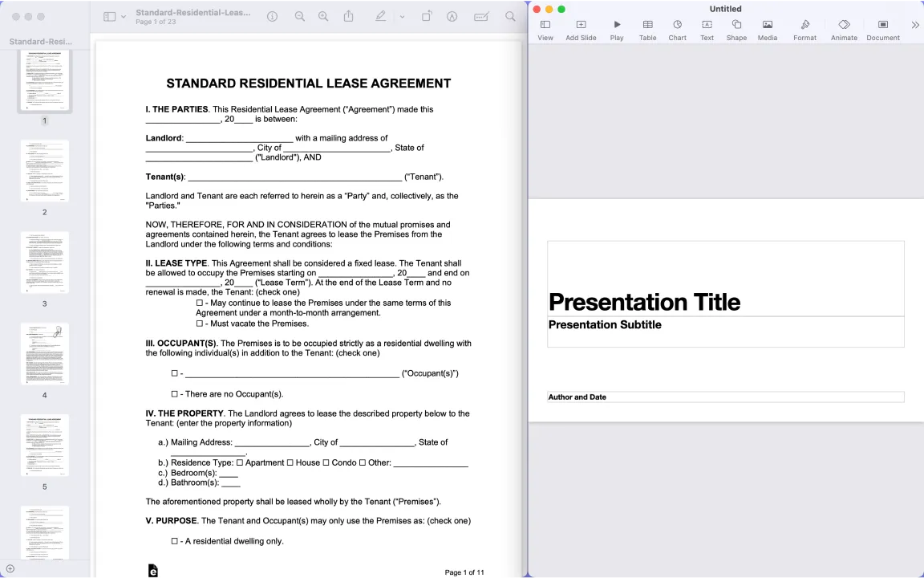Check the box beside the Occupant(s) name line

coord(174,373)
